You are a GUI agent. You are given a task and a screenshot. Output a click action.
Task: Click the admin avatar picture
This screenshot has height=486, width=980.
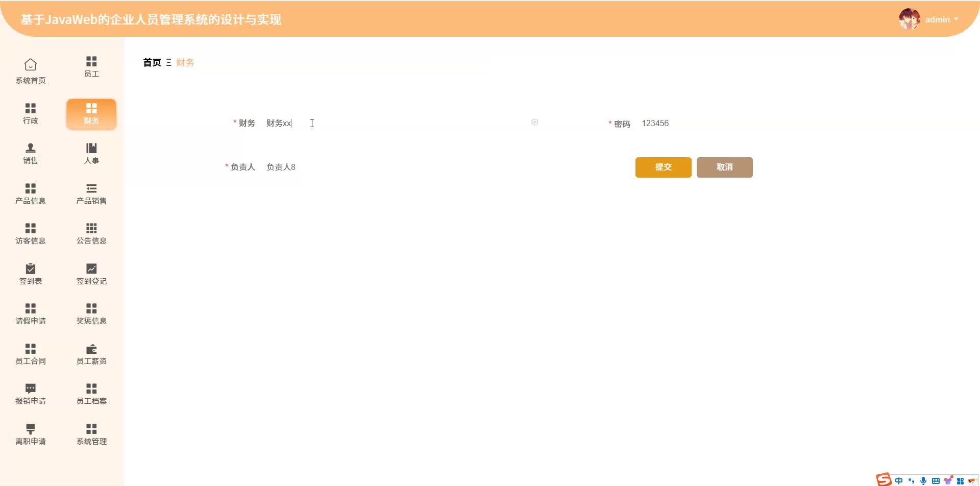[x=910, y=19]
